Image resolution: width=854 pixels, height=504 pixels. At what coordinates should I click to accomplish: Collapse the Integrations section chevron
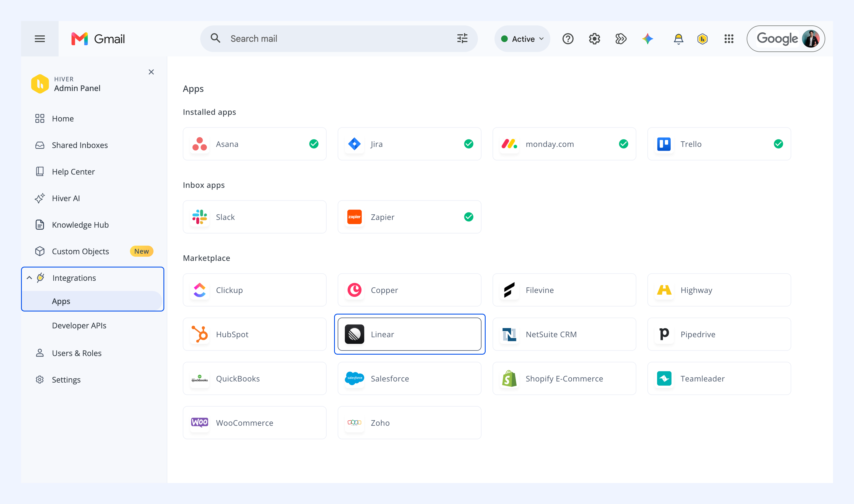click(30, 278)
